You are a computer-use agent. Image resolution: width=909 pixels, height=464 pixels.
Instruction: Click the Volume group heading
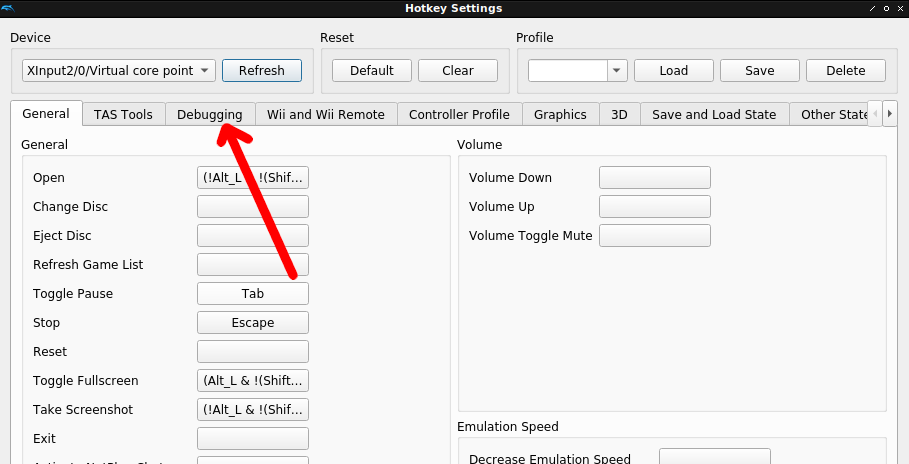tap(479, 144)
